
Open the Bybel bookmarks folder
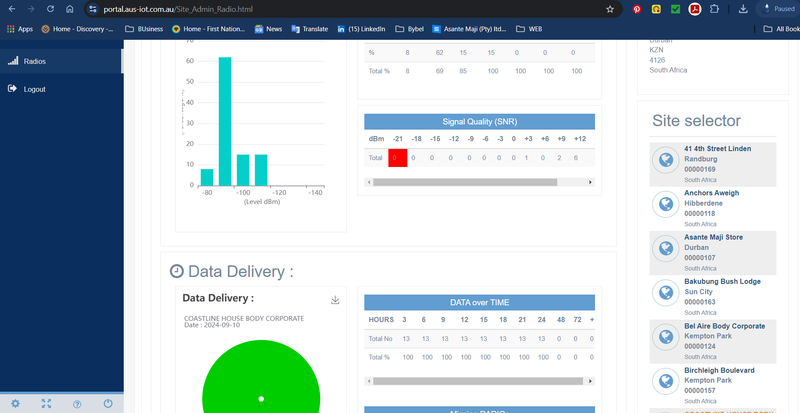tap(410, 29)
